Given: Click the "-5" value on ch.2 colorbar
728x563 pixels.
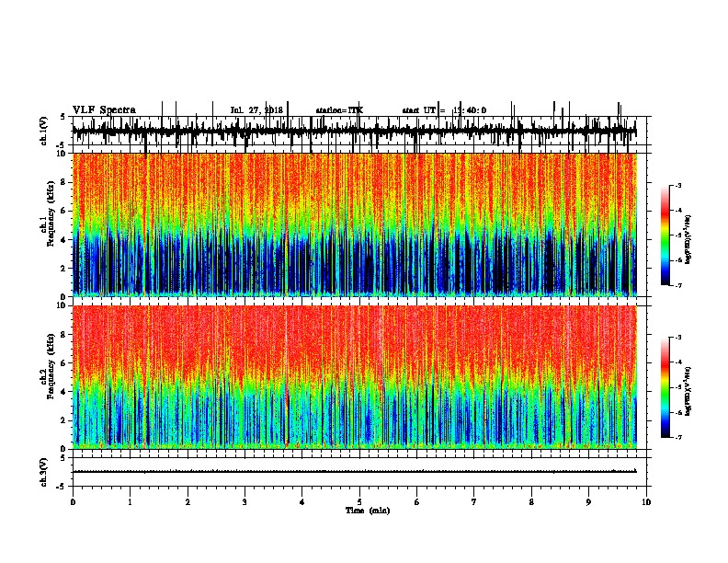Looking at the screenshot, I should coord(677,387).
